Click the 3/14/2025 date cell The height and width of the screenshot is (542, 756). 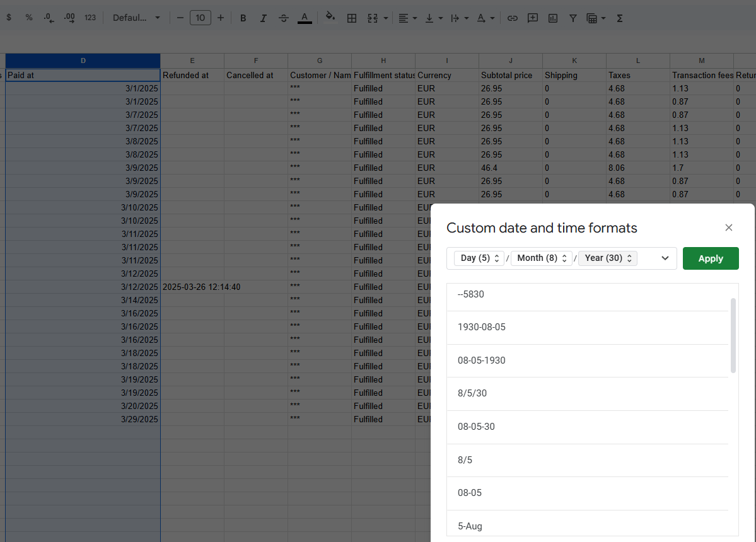83,300
